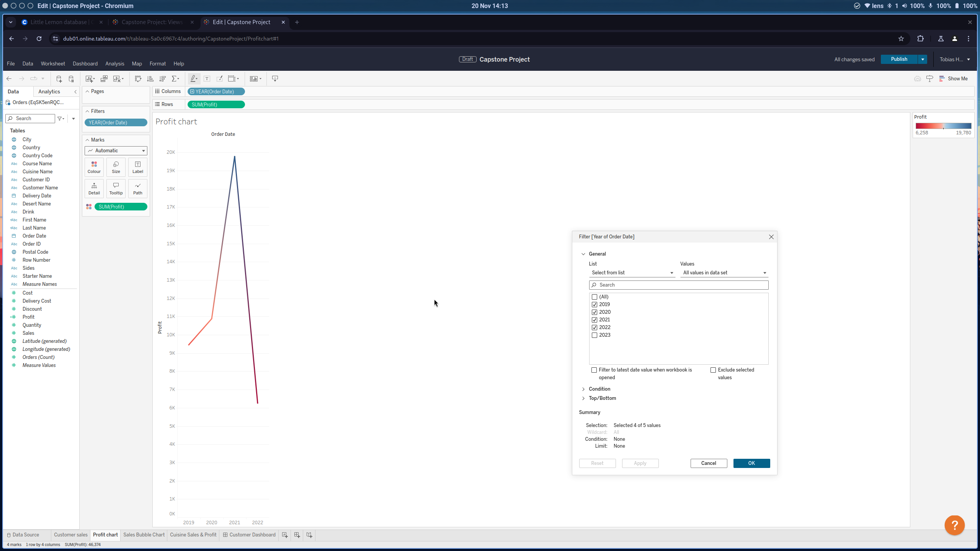Check the 2023 checkbox in filter
The image size is (980, 551).
[595, 335]
